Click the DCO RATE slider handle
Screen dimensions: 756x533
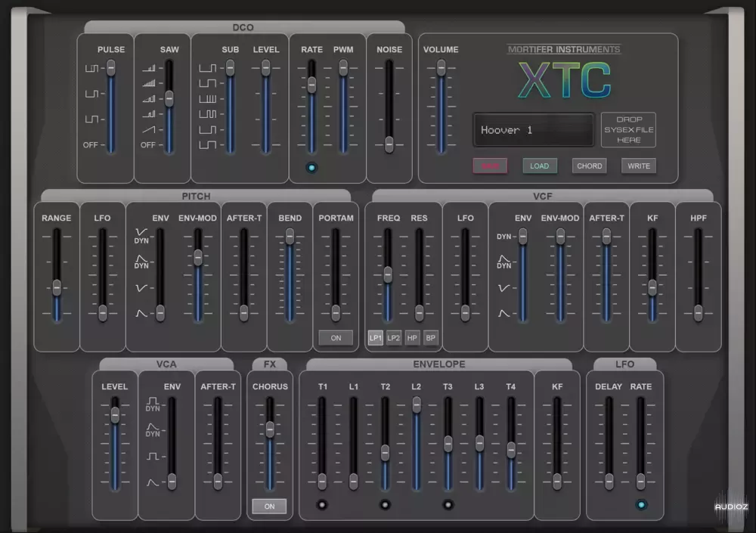click(311, 85)
